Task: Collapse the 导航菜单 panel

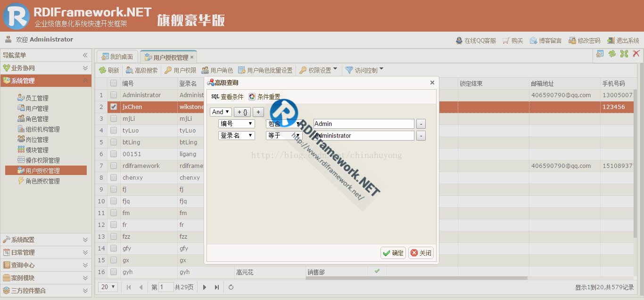Action: pos(85,55)
